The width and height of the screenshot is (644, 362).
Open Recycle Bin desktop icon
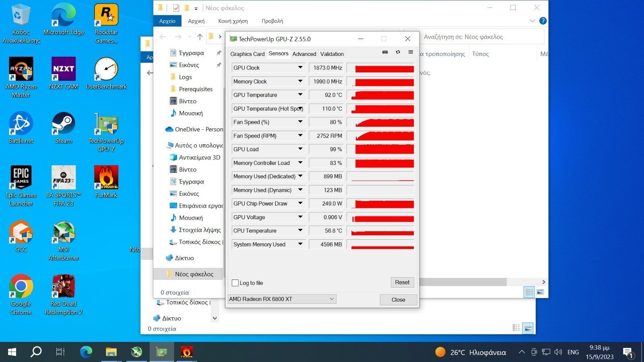pos(21,24)
